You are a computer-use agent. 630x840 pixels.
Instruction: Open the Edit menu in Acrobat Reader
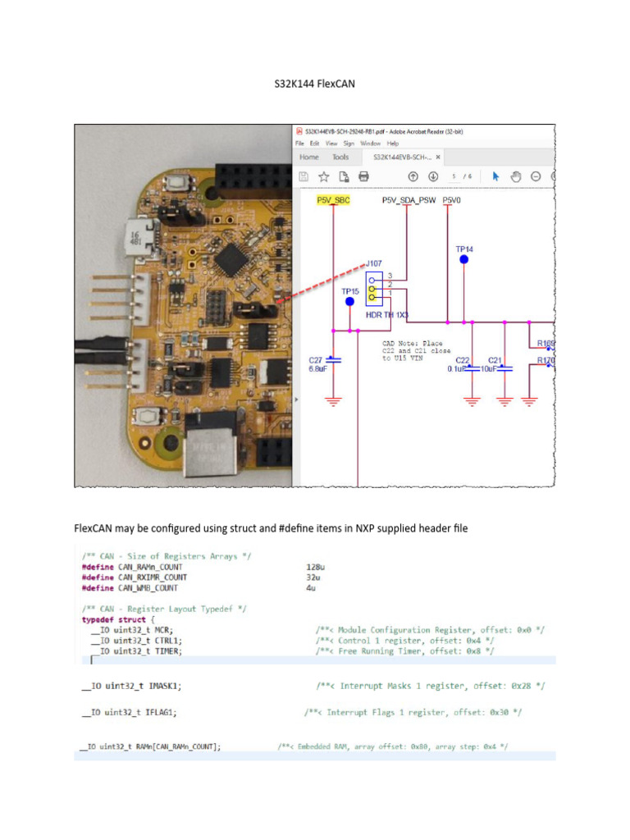pos(314,144)
